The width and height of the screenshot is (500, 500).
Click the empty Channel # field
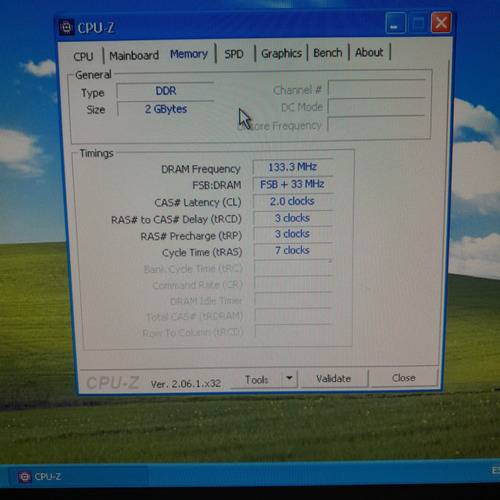(x=376, y=88)
